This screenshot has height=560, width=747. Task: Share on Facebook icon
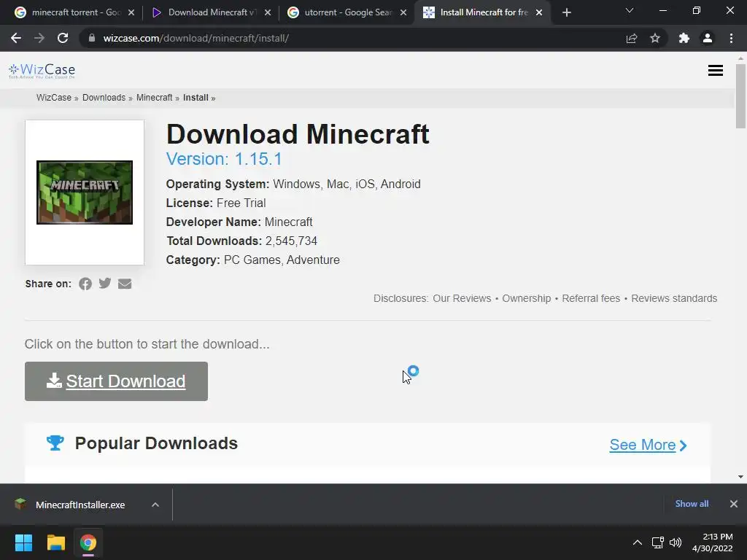[x=85, y=284]
